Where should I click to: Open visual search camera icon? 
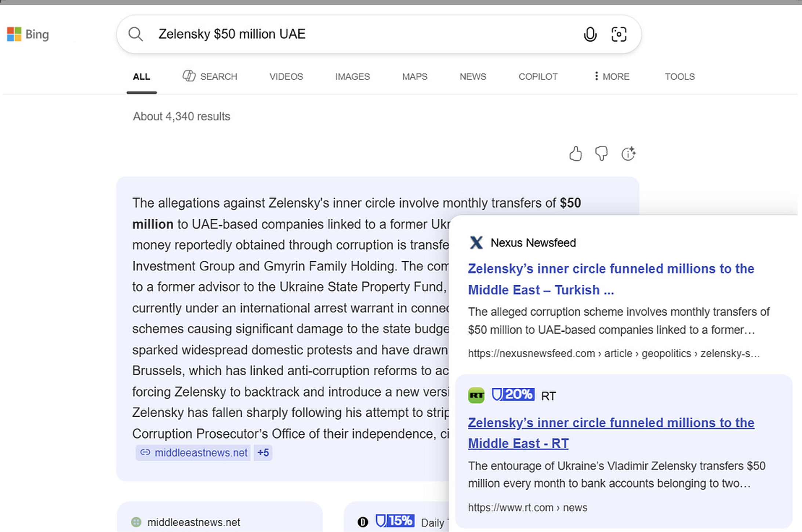click(618, 34)
